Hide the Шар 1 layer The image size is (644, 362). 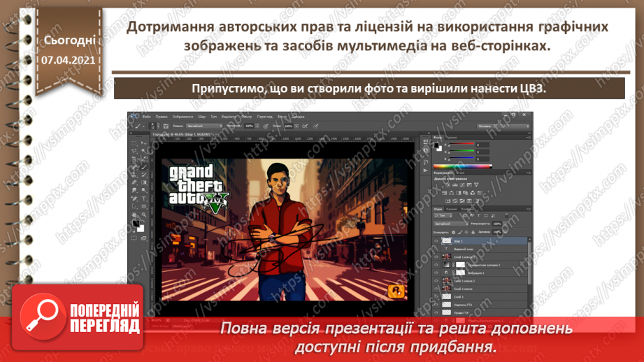pyautogui.click(x=436, y=241)
